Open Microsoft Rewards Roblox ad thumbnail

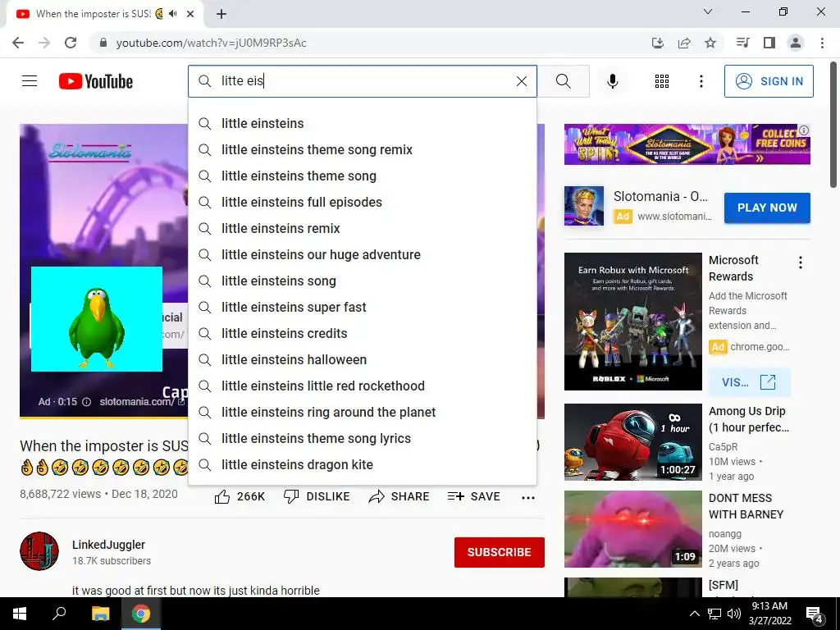(632, 322)
